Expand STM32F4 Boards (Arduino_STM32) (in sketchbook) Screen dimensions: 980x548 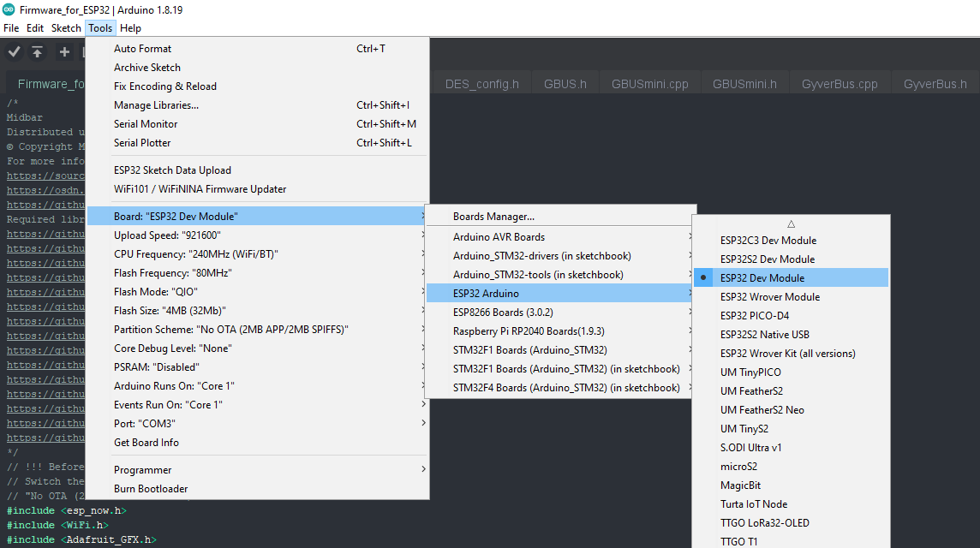coord(560,387)
